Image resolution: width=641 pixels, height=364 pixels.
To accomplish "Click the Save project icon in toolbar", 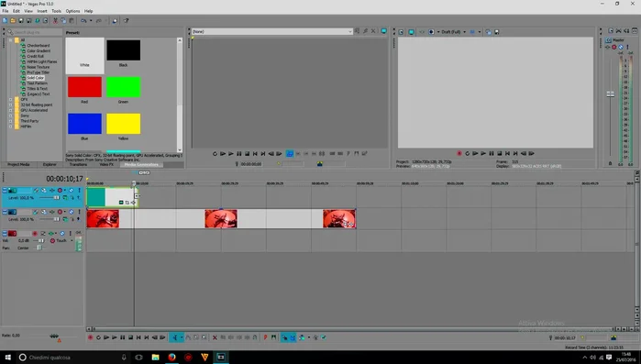I will 21,20.
